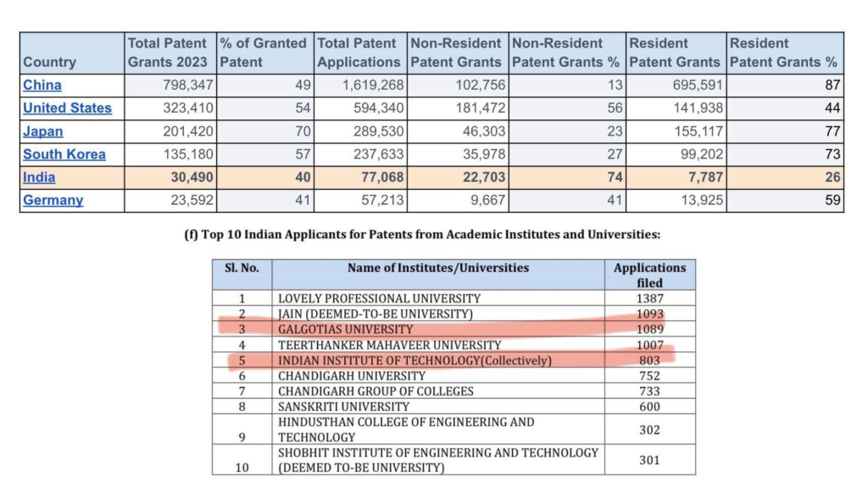The width and height of the screenshot is (868, 499).
Task: Select the Resident Patent Grants % header
Action: [784, 53]
